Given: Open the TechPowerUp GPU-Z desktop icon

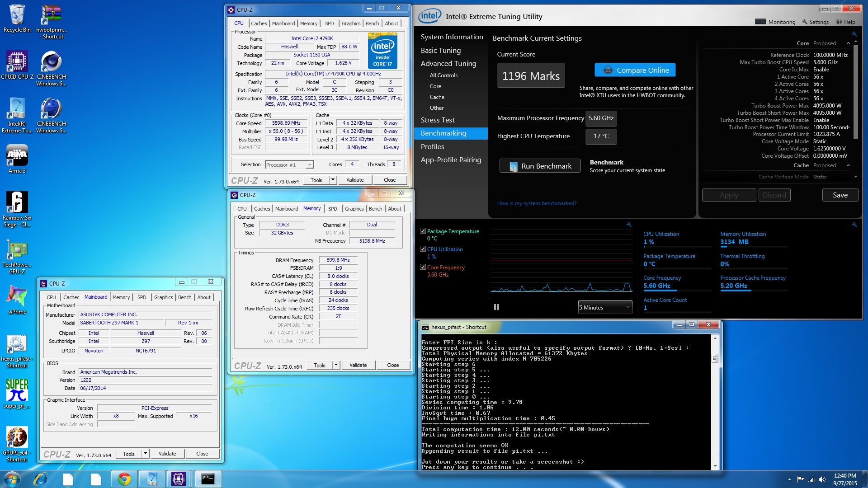Looking at the screenshot, I should (x=17, y=256).
